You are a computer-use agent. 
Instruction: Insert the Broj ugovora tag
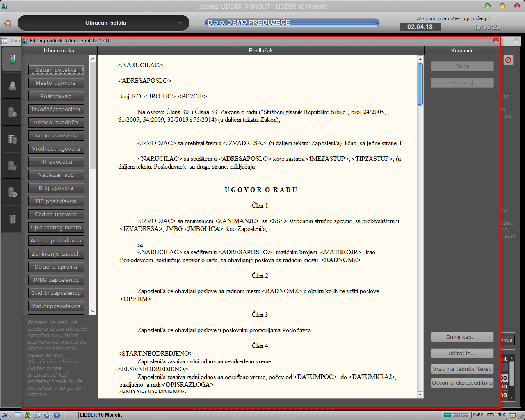click(x=56, y=188)
